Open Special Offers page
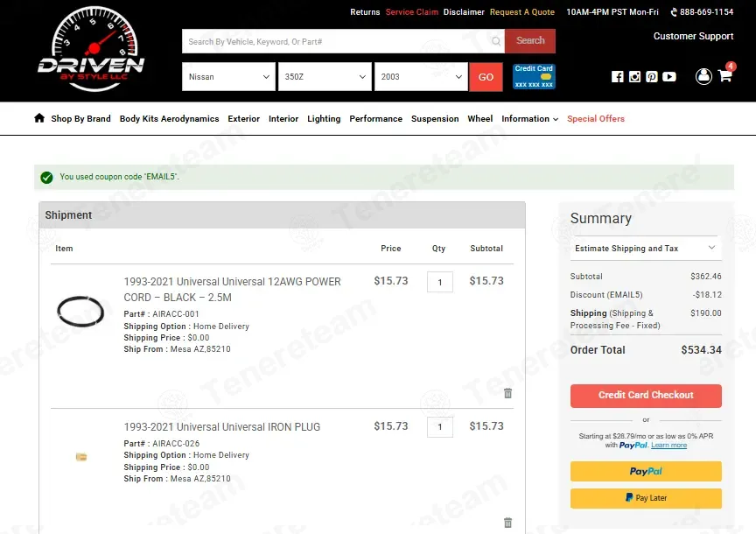 (596, 119)
